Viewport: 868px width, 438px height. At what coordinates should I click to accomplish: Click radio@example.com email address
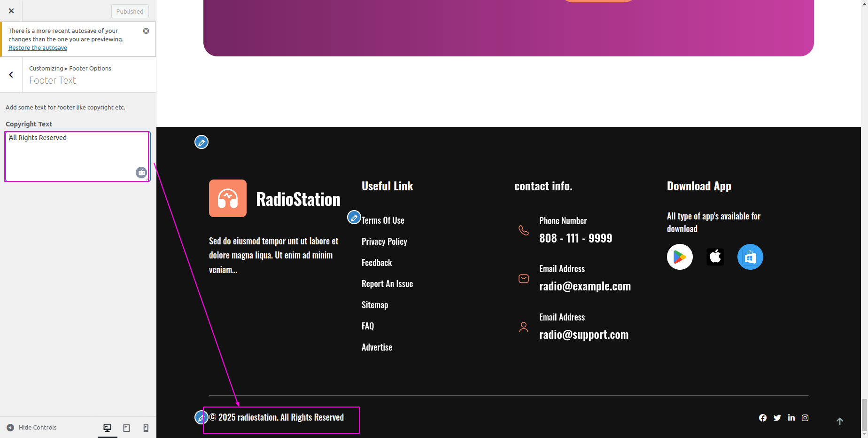[x=585, y=286]
